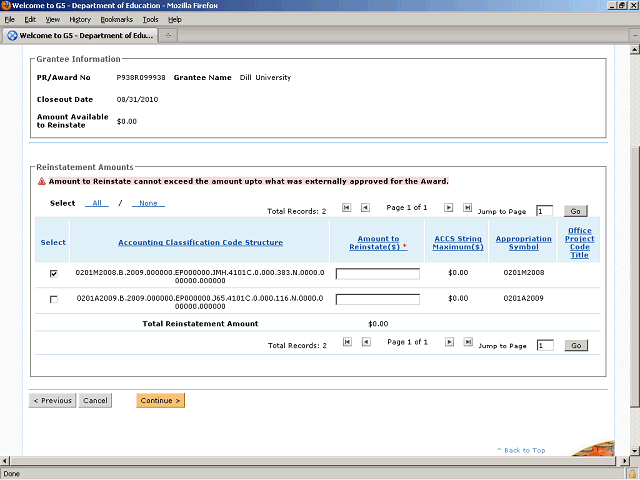640x480 pixels.
Task: Go to first page in top pagination
Action: tap(347, 208)
